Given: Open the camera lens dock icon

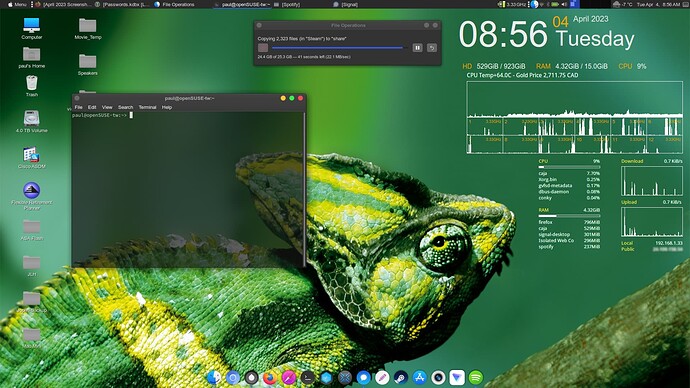Looking at the screenshot, I should click(438, 377).
